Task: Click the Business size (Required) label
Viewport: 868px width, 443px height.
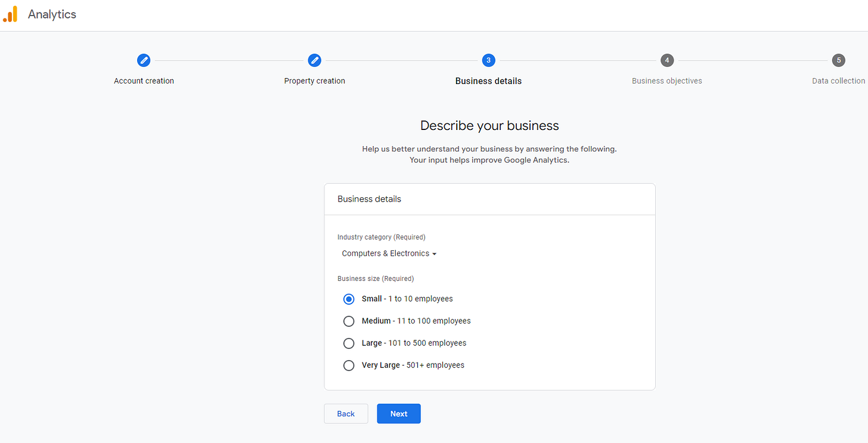Action: pos(376,278)
